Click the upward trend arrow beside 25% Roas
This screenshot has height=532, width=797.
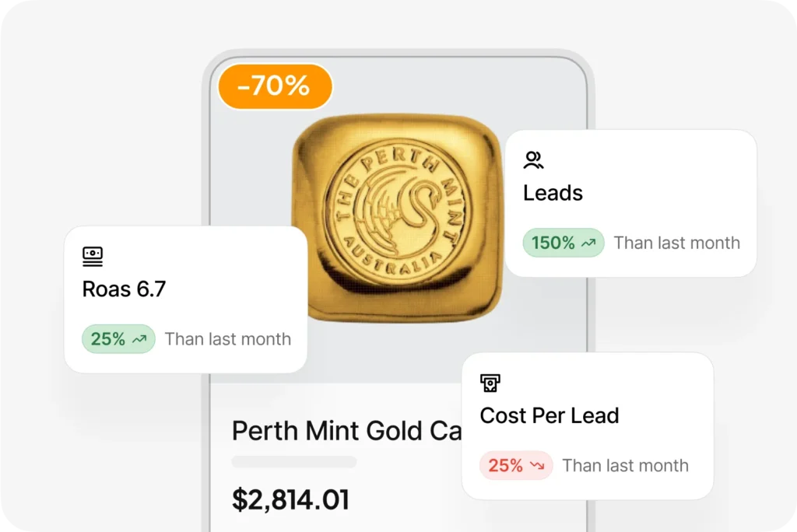click(140, 340)
